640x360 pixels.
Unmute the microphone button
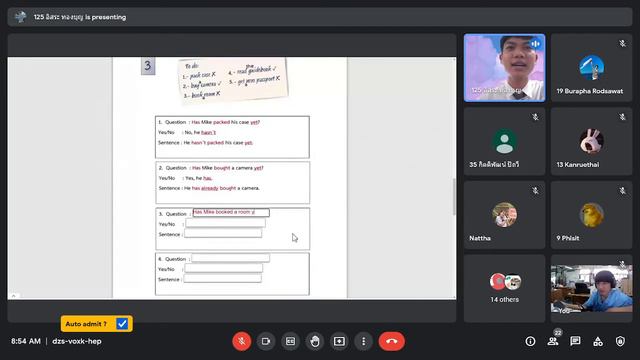(x=242, y=341)
